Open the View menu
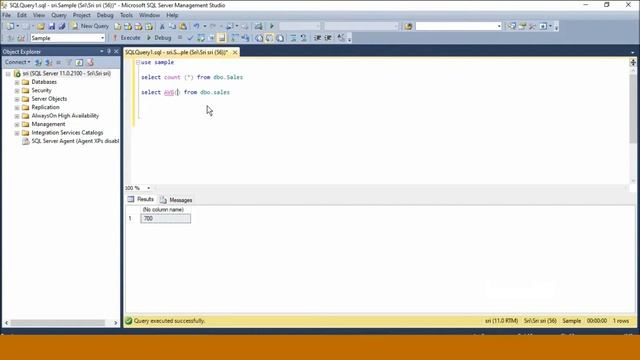The width and height of the screenshot is (640, 360). [39, 15]
